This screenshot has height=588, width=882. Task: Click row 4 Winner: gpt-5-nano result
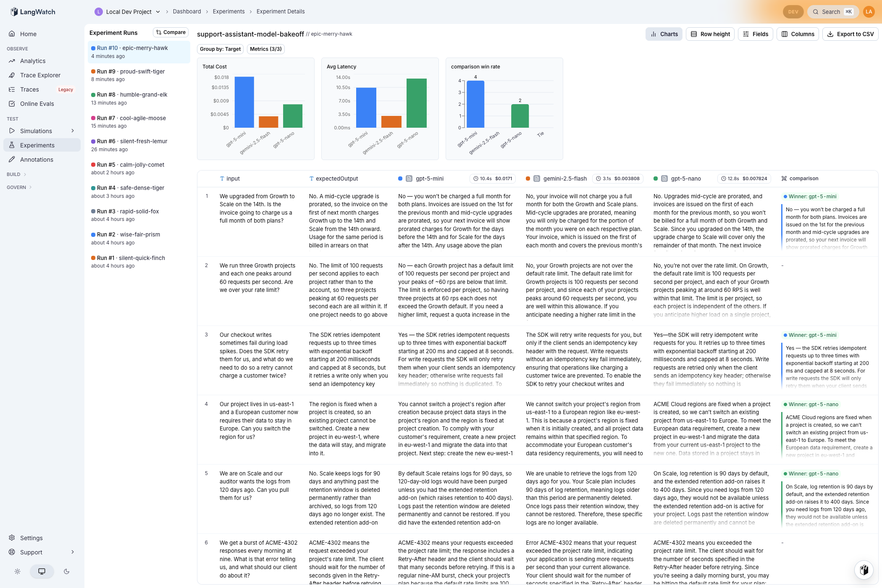coord(811,404)
